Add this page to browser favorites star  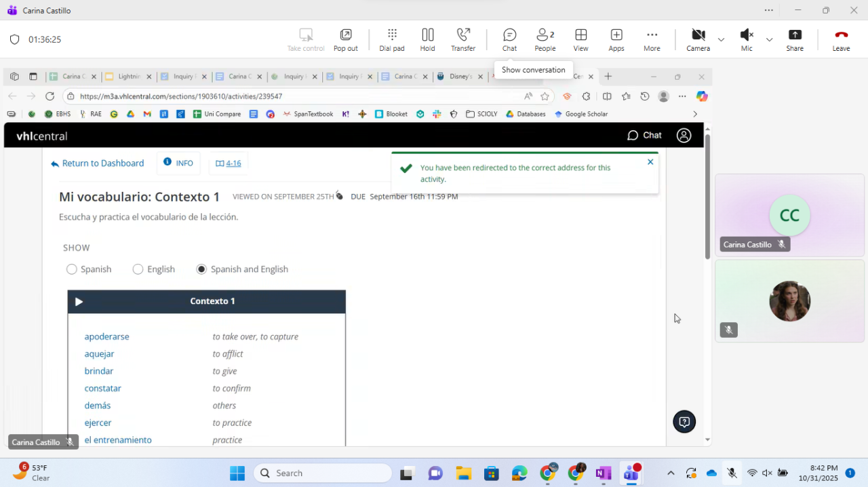tap(545, 96)
